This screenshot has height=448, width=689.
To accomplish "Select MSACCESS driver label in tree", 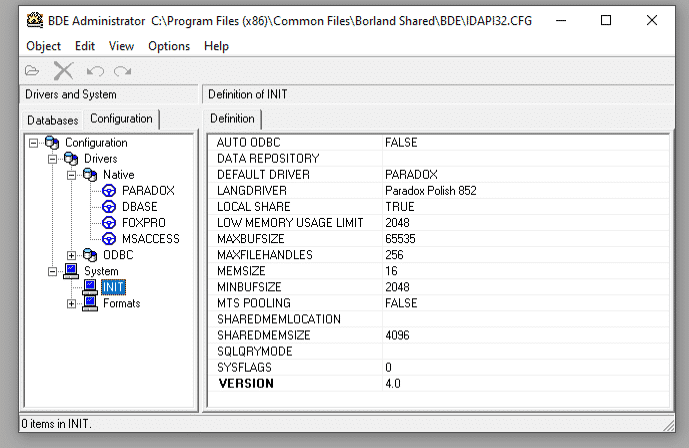I will pyautogui.click(x=151, y=239).
